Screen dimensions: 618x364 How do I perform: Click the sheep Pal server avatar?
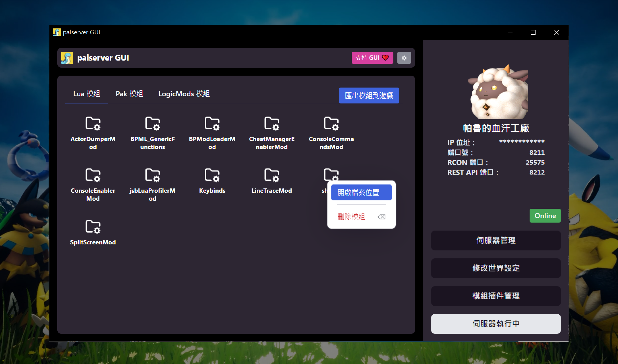point(498,92)
